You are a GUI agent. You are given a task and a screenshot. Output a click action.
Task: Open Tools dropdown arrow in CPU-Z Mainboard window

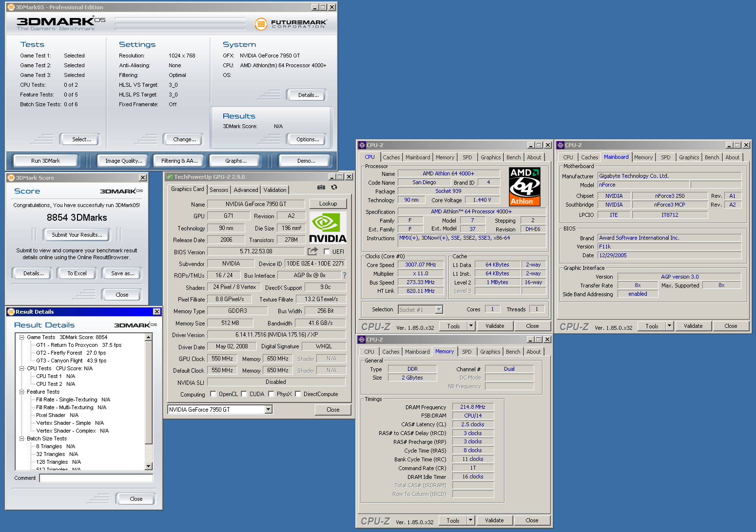(669, 326)
